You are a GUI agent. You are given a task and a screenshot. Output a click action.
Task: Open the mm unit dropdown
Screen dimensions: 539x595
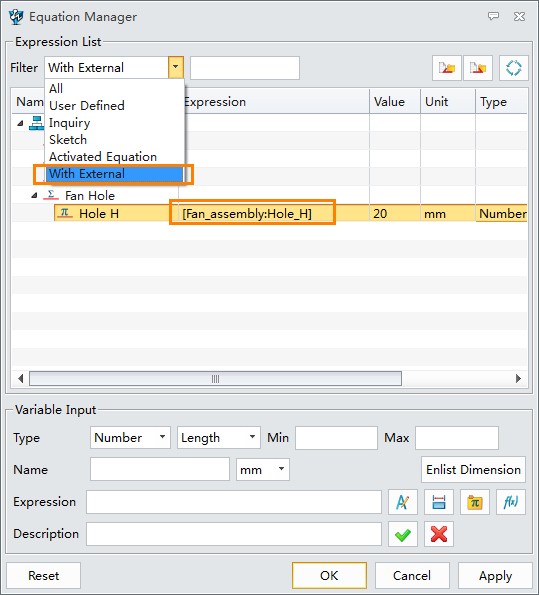tap(263, 470)
